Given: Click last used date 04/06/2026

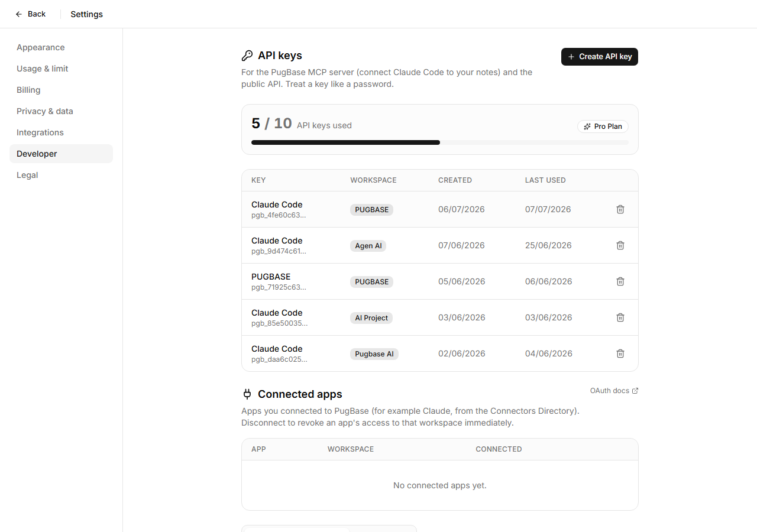Looking at the screenshot, I should [x=549, y=353].
